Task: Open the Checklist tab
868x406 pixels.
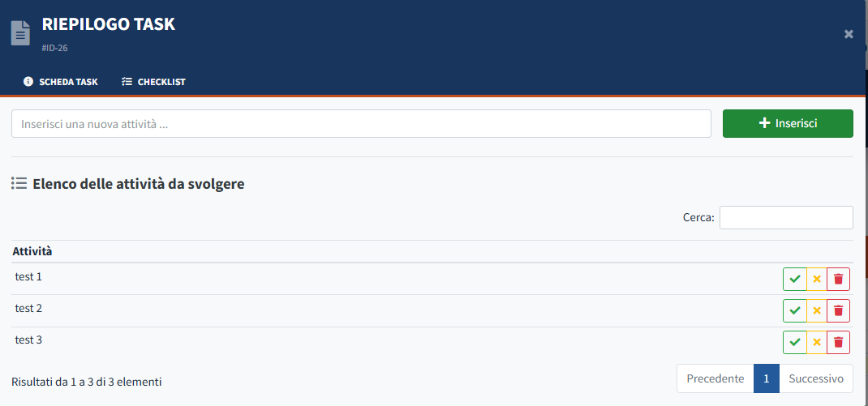Action: (x=153, y=82)
